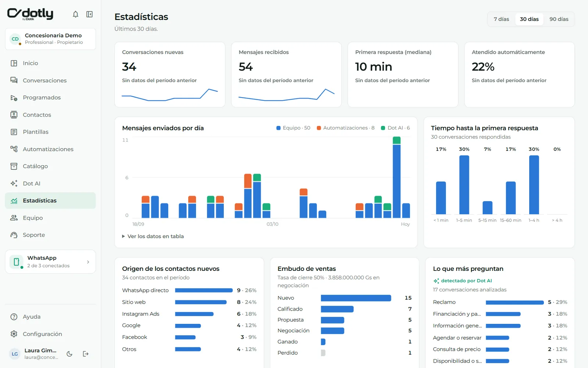Open Ayuda page
588x368 pixels.
tap(50, 317)
